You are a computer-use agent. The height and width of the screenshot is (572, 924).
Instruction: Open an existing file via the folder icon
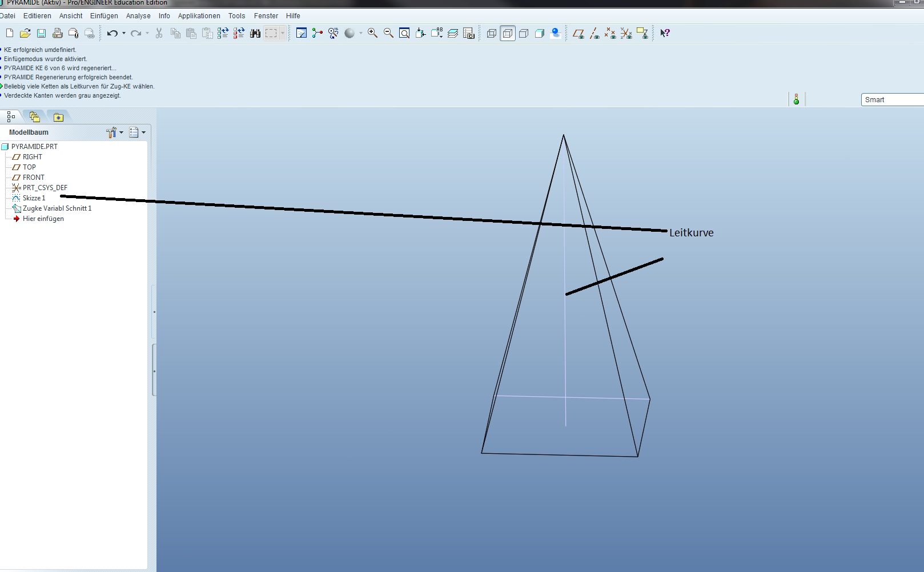click(25, 33)
